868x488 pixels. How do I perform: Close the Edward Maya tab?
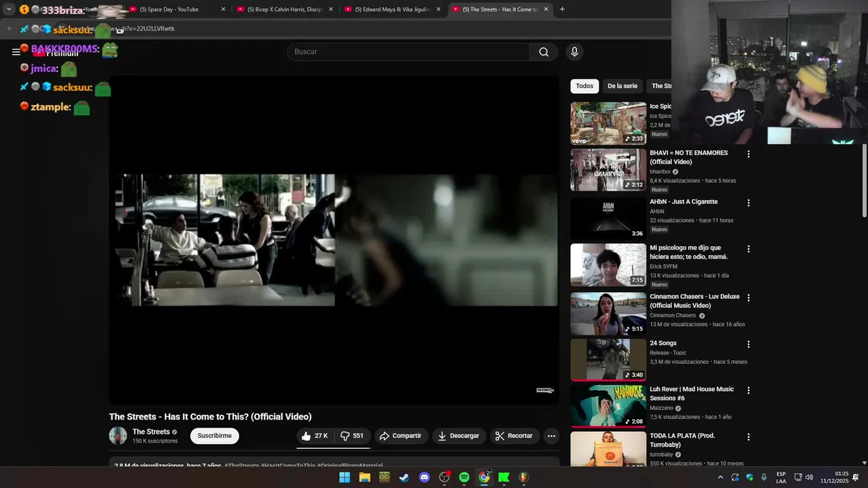pos(439,9)
